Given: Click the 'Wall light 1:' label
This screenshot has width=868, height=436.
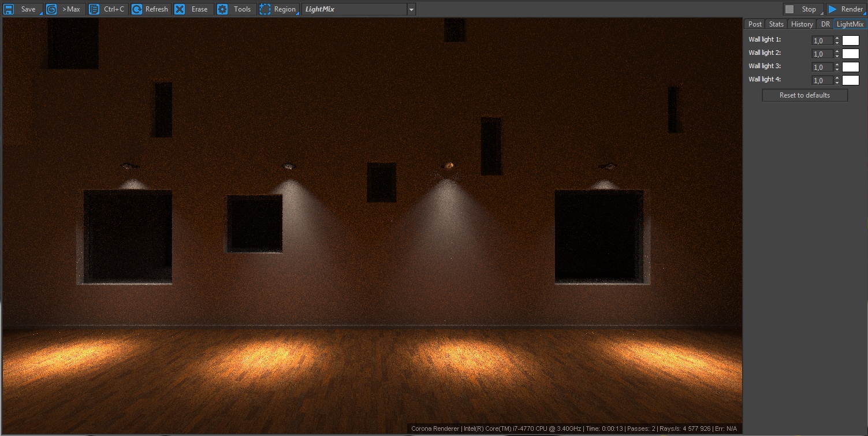Looking at the screenshot, I should [x=765, y=39].
